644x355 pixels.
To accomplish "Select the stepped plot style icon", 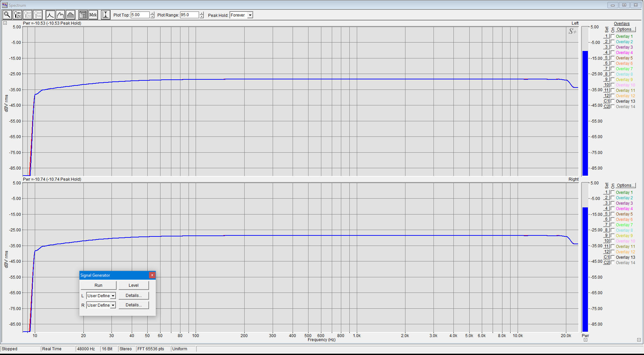I will [x=60, y=15].
